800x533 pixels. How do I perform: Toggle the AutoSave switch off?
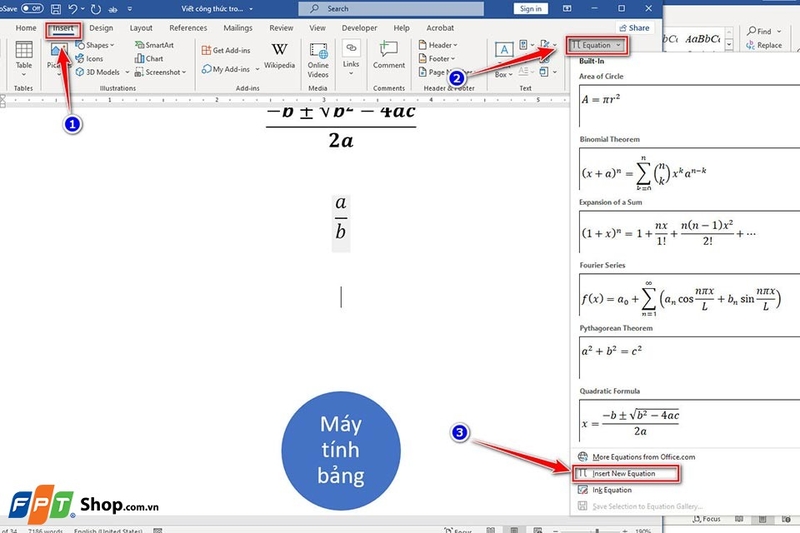pyautogui.click(x=32, y=8)
